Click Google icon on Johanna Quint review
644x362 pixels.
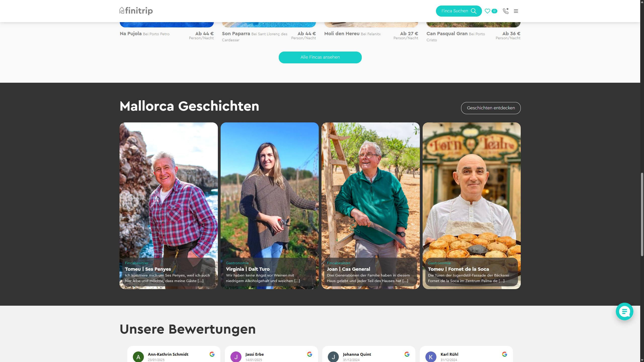click(407, 354)
